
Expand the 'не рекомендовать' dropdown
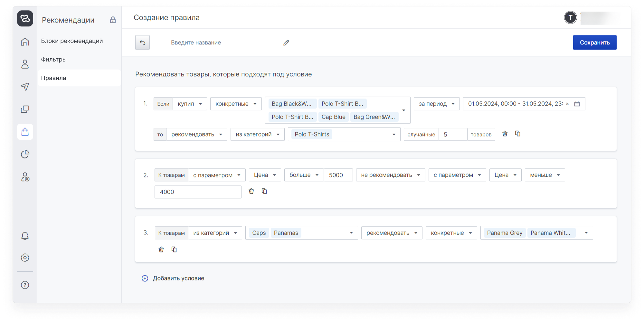pyautogui.click(x=390, y=175)
